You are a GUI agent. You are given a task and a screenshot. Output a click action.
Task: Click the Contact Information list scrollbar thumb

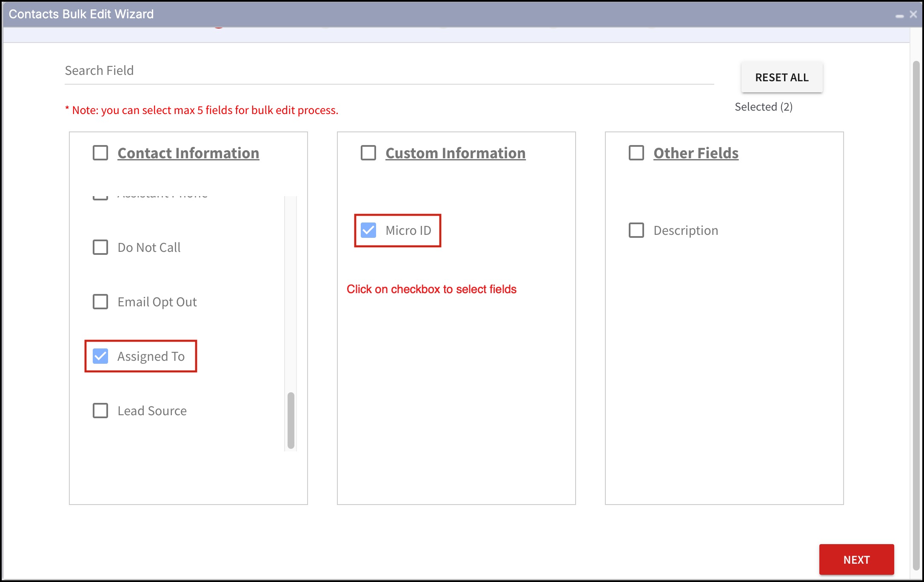[x=291, y=420]
